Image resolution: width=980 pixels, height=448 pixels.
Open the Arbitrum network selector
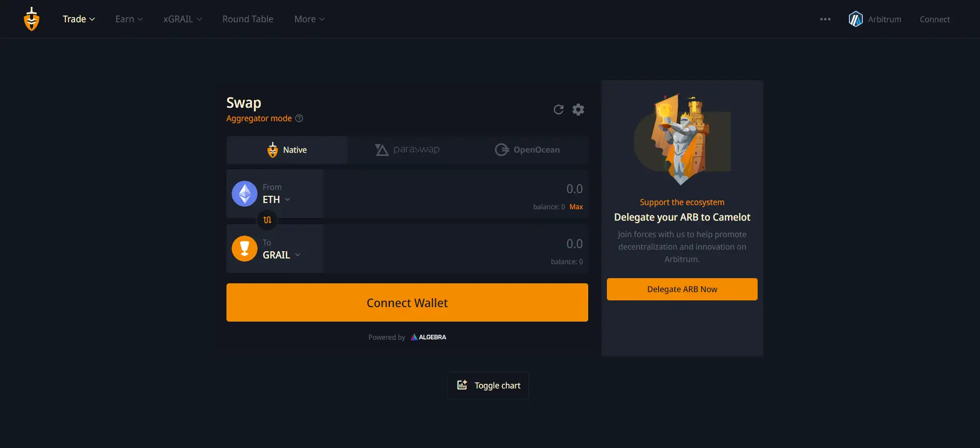875,19
